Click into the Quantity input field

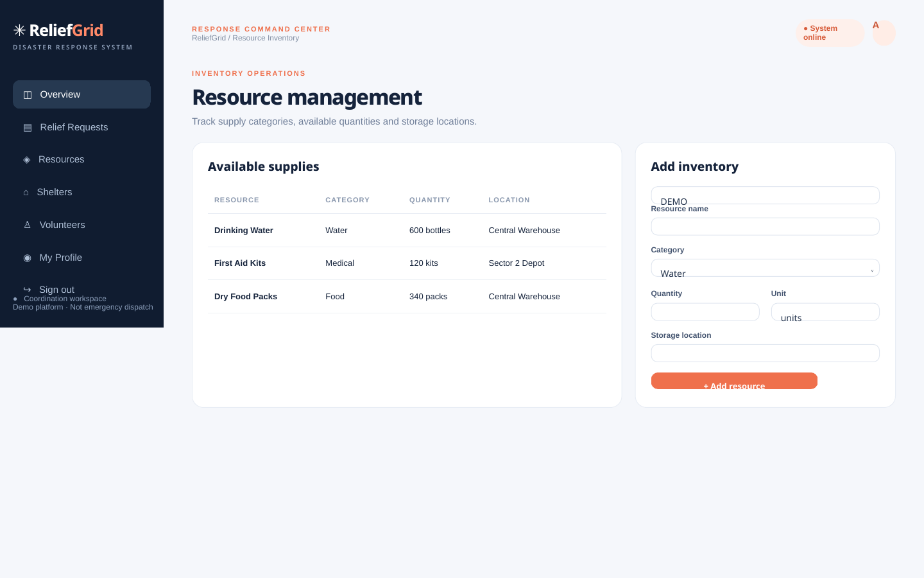705,312
